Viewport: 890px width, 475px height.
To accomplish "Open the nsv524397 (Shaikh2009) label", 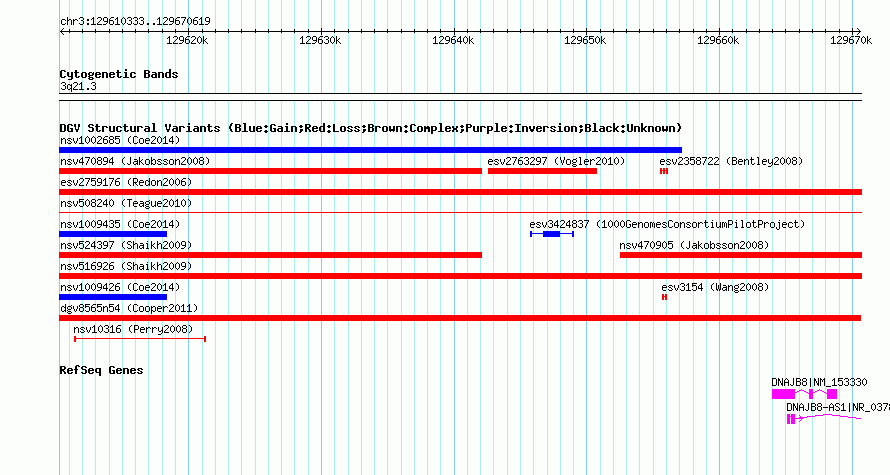I will click(126, 245).
